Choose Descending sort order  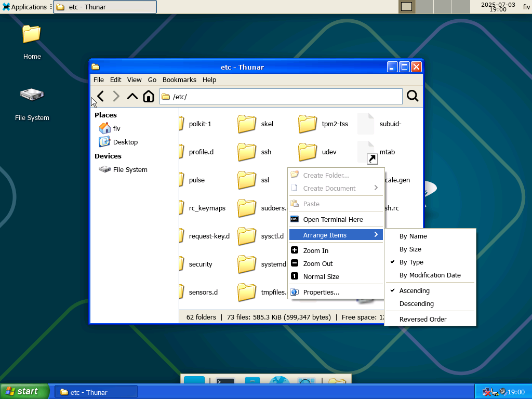416,303
